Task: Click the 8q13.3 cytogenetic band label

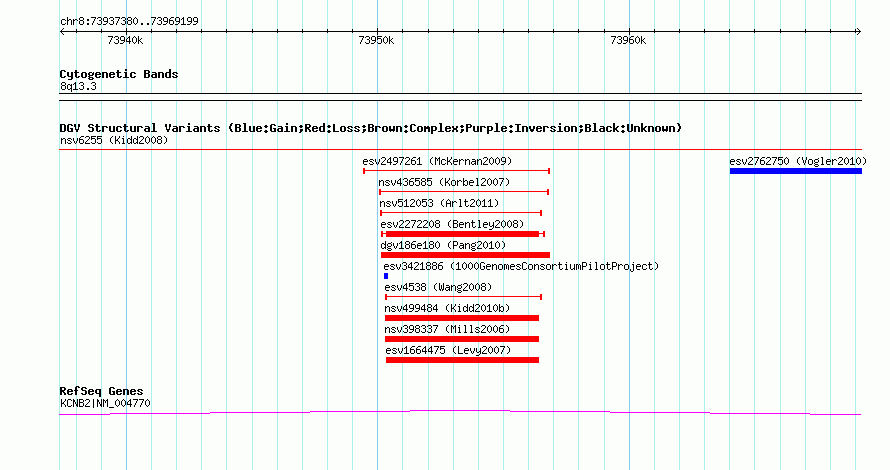Action: click(78, 86)
